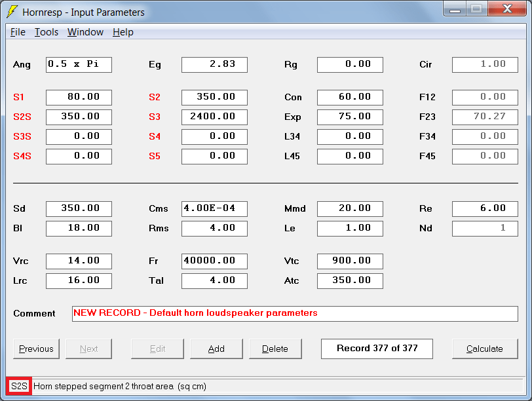Focus the S4S input field

[x=79, y=157]
